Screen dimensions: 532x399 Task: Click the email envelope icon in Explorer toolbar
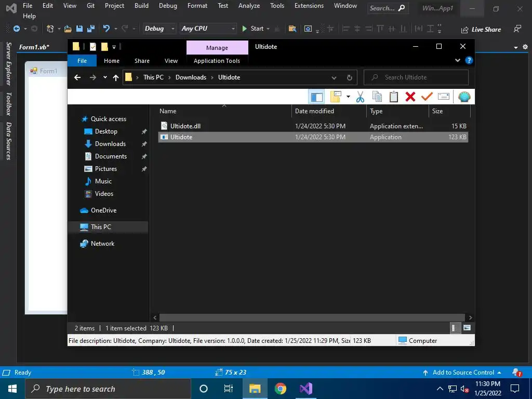point(444,97)
